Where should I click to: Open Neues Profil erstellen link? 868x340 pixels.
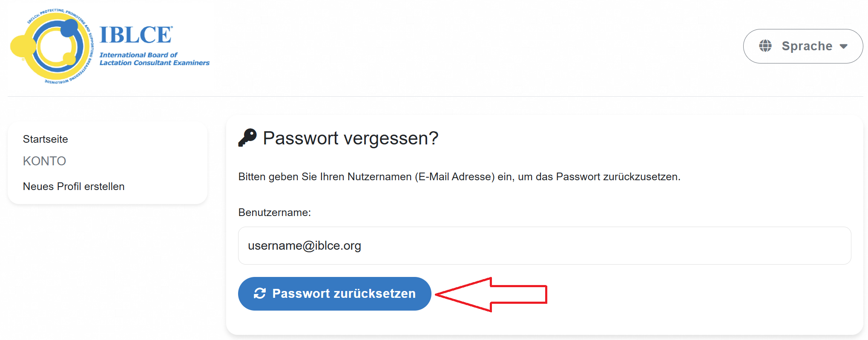click(74, 187)
